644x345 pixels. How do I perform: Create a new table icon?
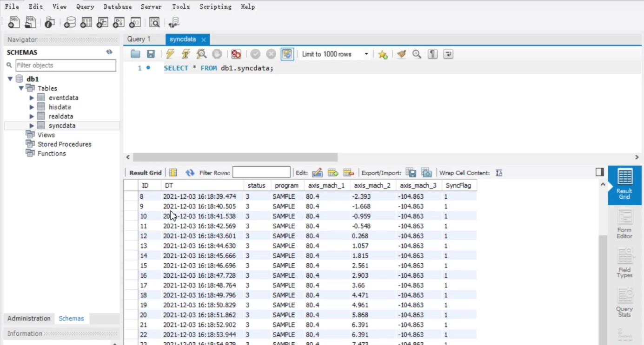coord(86,22)
